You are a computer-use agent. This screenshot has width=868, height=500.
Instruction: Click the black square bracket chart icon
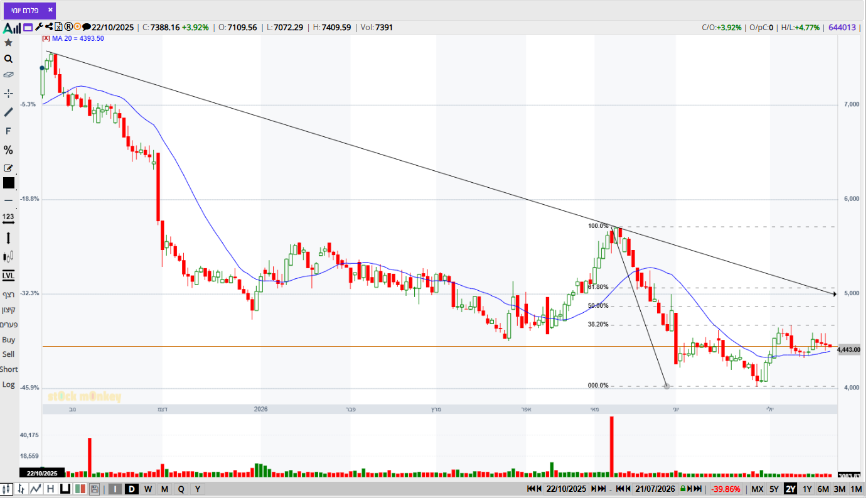64,489
